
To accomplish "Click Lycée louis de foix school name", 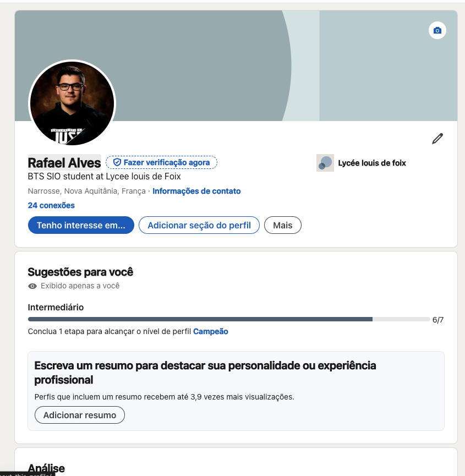I will (372, 163).
